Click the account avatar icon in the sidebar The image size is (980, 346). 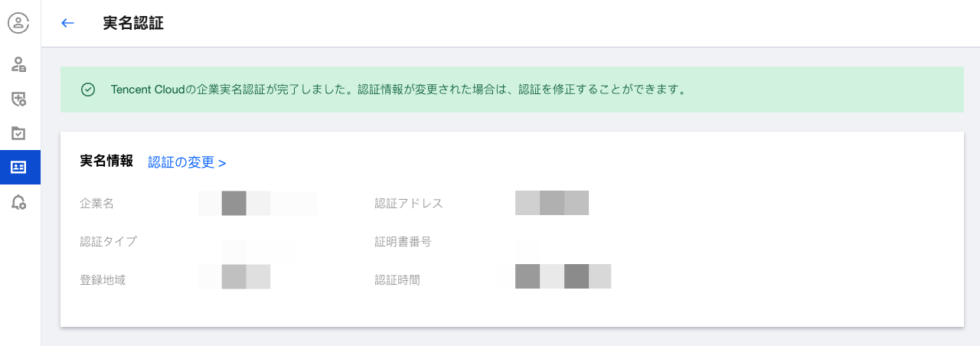[18, 23]
